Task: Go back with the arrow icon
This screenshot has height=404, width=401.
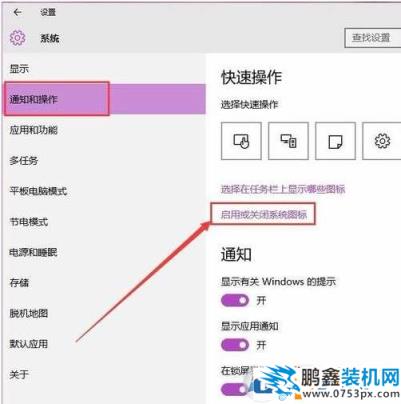Action: pyautogui.click(x=17, y=12)
